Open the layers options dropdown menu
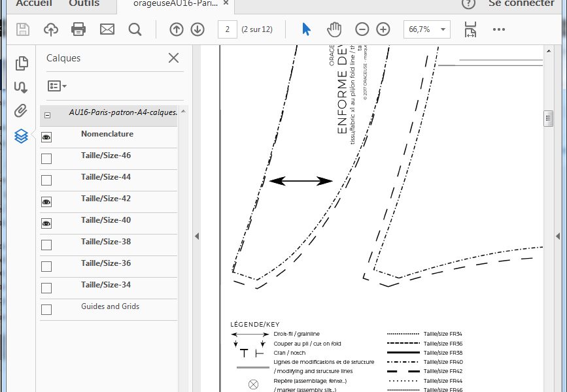Viewport: 567px width, 392px height. tap(57, 86)
